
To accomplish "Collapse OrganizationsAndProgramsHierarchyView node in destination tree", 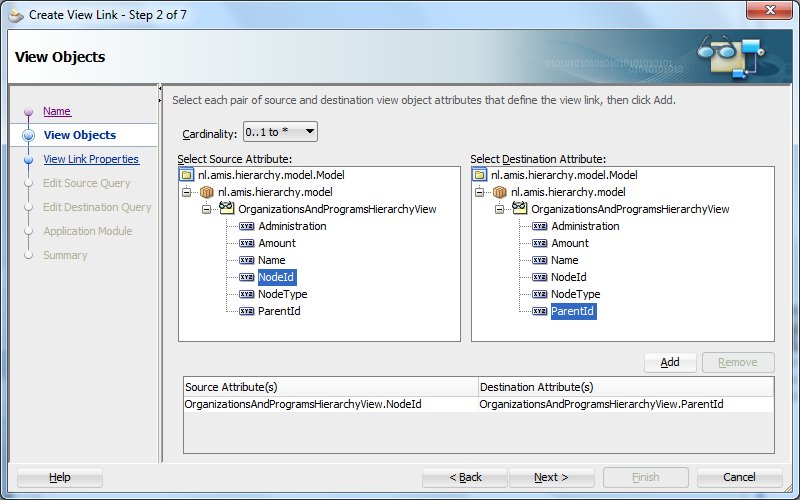I will pyautogui.click(x=499, y=209).
